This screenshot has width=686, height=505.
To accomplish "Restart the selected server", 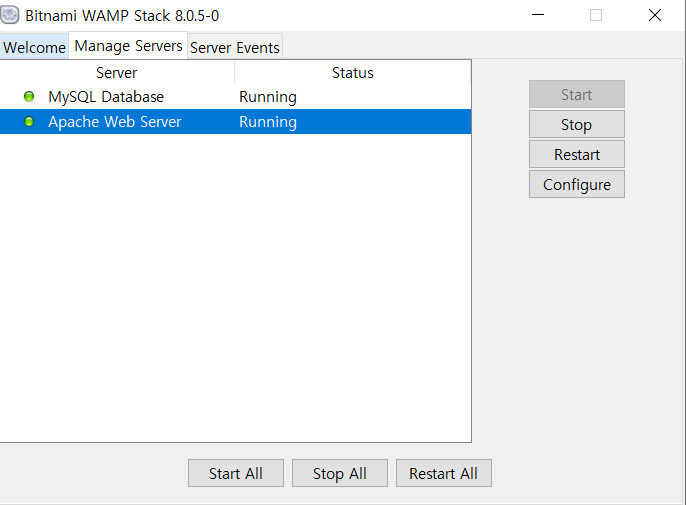I will click(577, 154).
